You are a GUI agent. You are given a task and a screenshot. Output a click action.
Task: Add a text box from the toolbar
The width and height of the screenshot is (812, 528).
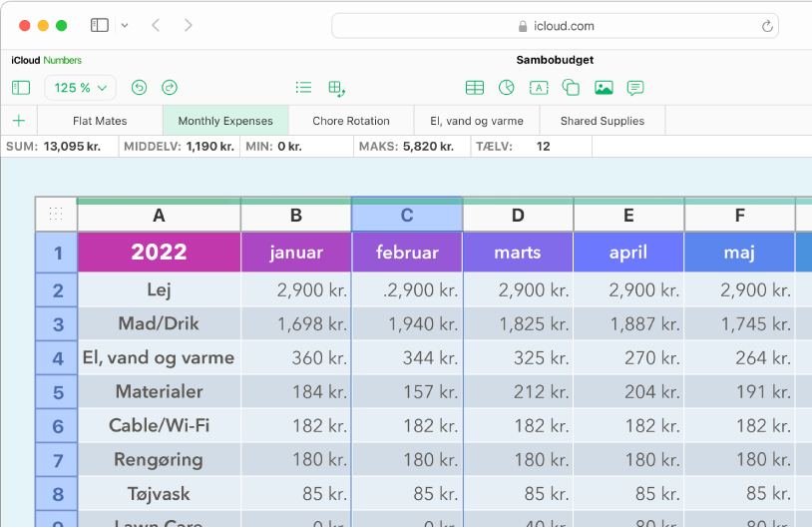click(539, 88)
